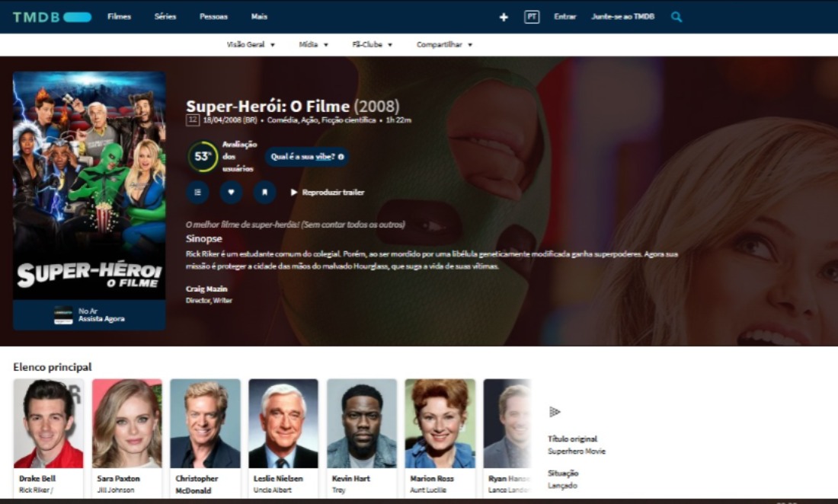Viewport: 838px width, 504px height.
Task: Expand the Visão Geral dropdown
Action: pos(251,45)
